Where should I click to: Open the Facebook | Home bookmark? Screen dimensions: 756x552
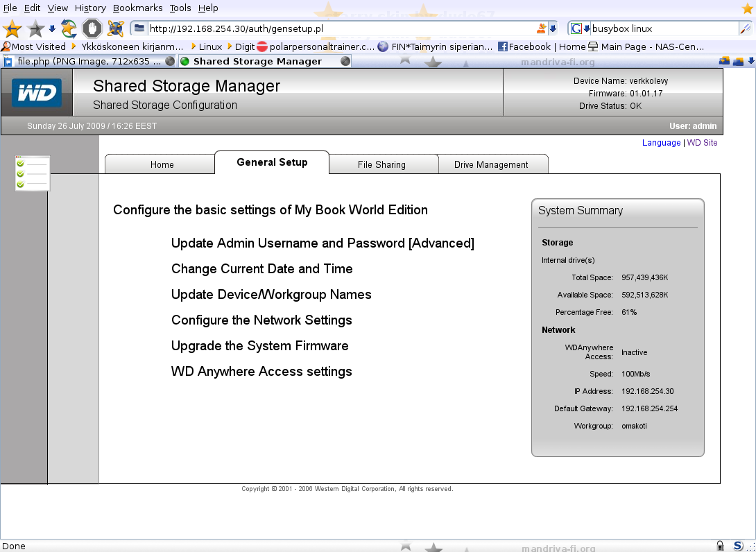point(542,46)
